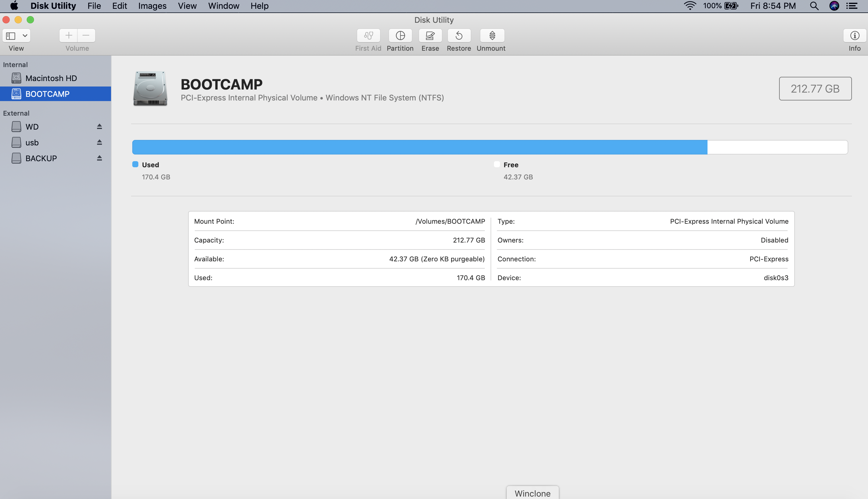
Task: Open the Images menu
Action: [x=152, y=6]
